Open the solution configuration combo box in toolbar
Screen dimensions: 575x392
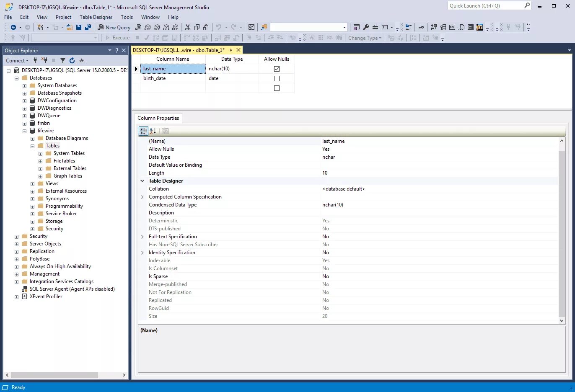click(x=309, y=27)
